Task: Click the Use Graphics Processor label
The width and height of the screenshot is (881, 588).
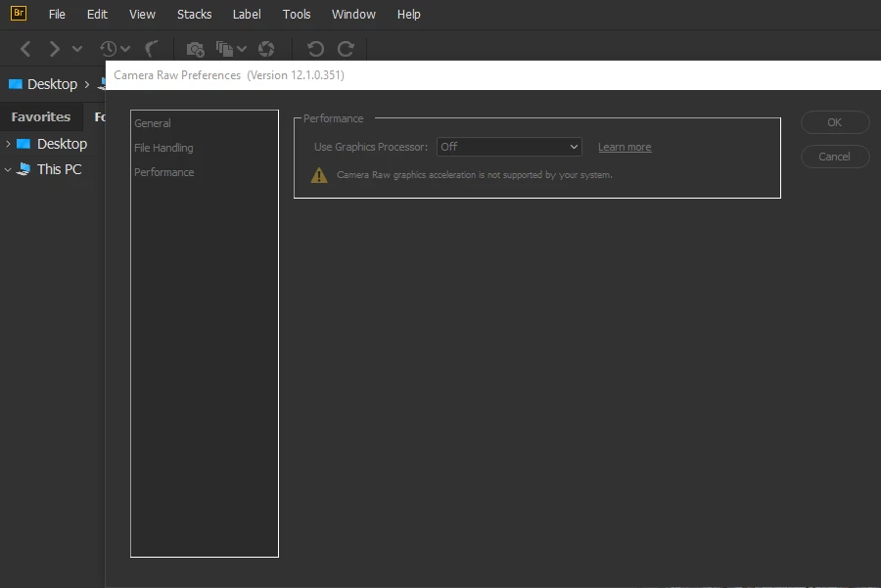Action: (371, 147)
